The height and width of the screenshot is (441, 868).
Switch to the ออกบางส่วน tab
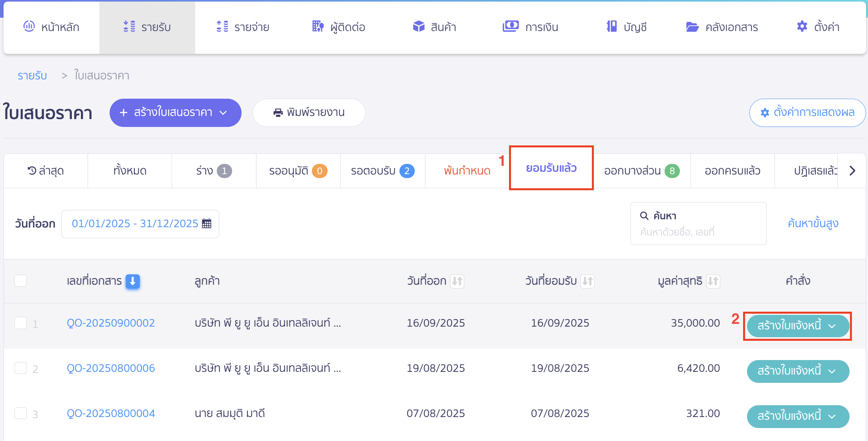pos(642,171)
